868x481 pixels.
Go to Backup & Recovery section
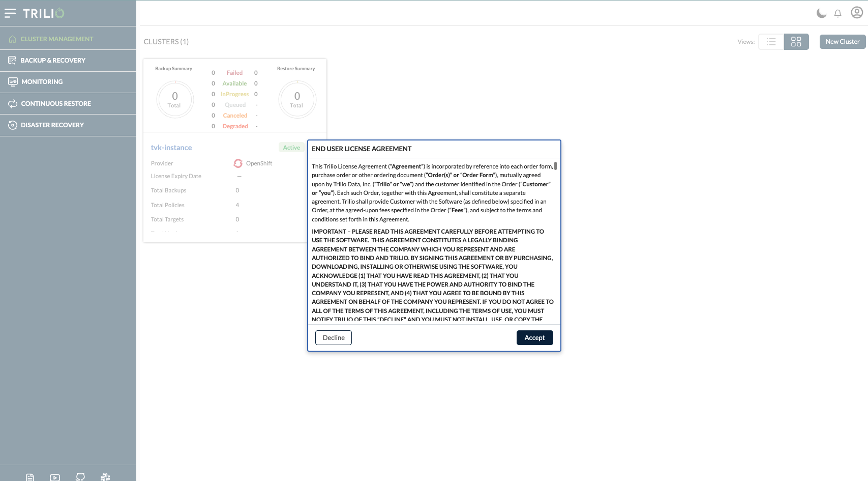[x=53, y=61]
